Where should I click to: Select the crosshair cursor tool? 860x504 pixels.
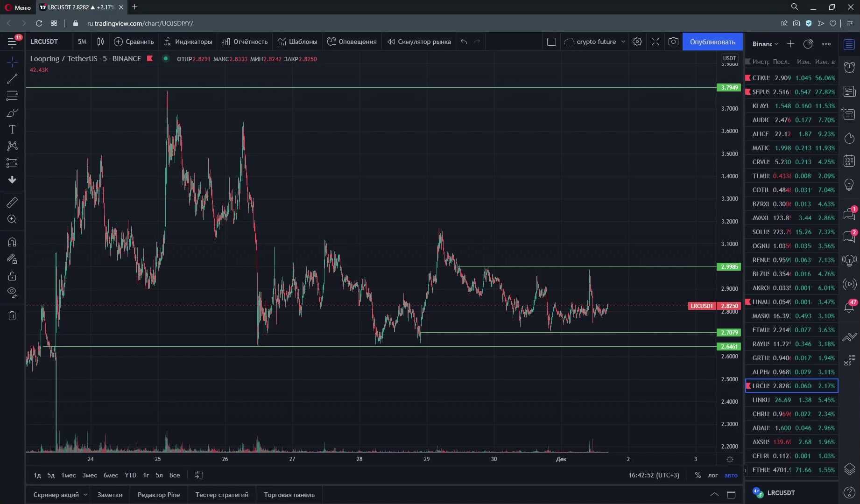click(x=12, y=62)
